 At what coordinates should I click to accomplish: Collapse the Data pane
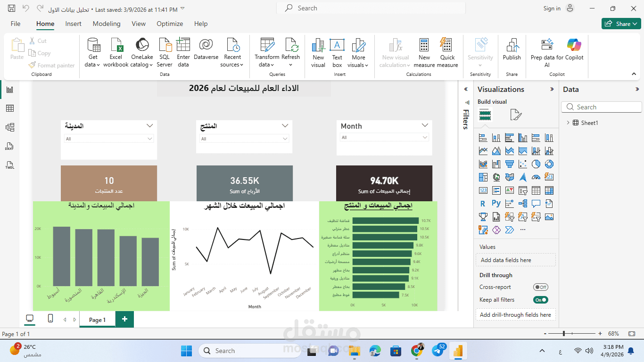(x=637, y=90)
